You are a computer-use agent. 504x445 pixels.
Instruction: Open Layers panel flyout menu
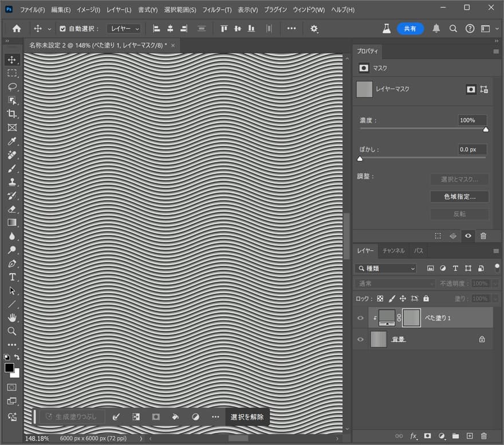496,251
